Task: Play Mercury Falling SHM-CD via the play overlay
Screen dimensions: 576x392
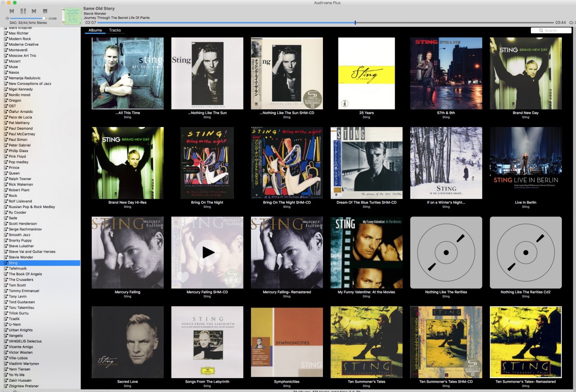Action: tap(208, 253)
